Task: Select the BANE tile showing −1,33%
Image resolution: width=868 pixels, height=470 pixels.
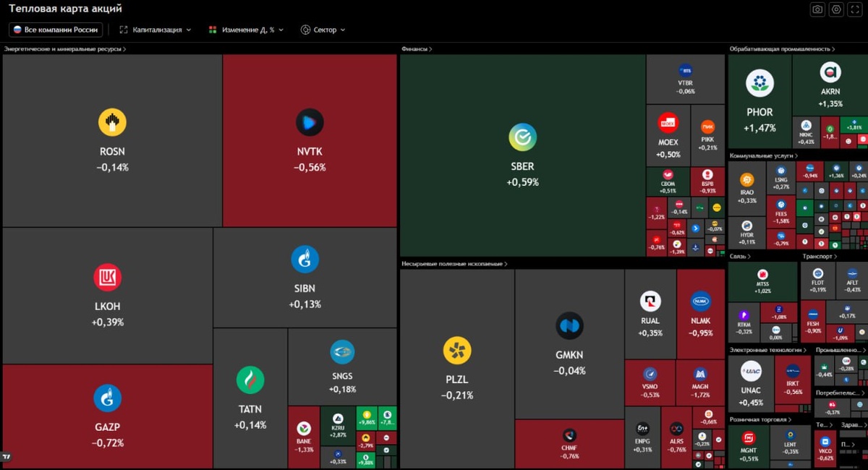Action: point(304,437)
